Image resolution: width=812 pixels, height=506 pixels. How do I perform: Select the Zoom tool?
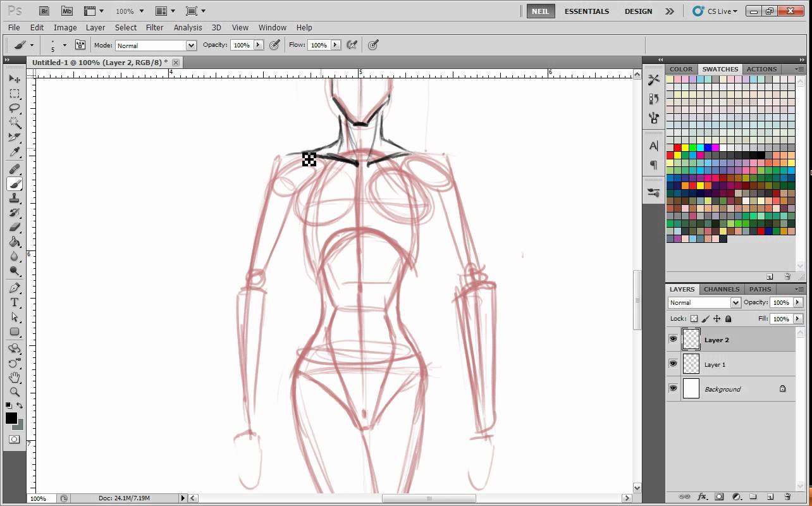[15, 392]
